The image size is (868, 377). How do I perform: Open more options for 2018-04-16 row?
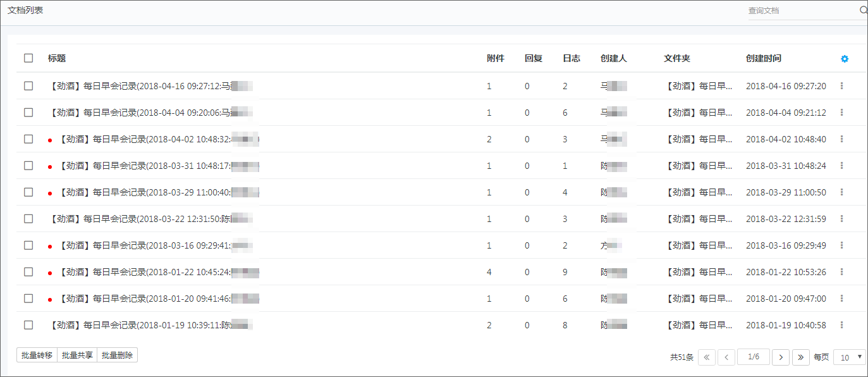tap(841, 85)
